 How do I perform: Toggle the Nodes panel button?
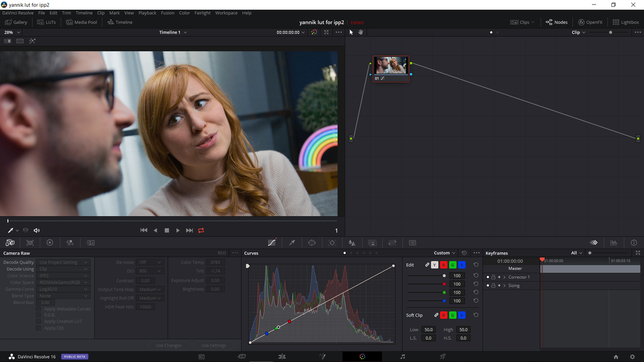pyautogui.click(x=556, y=22)
